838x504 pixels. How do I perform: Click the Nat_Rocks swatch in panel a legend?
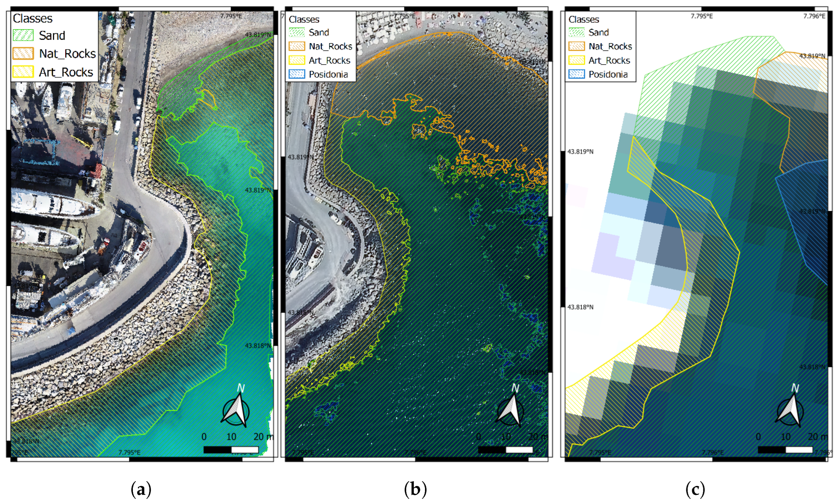tap(23, 54)
